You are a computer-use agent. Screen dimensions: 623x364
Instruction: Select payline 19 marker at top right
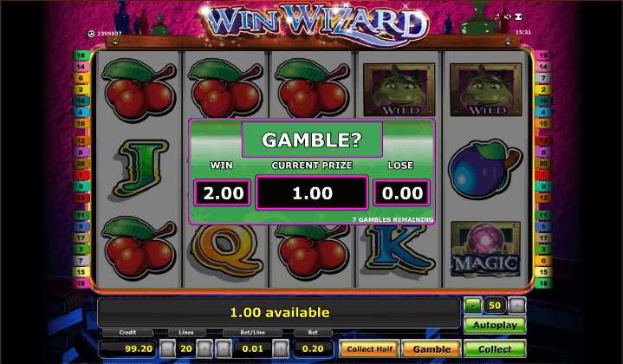click(543, 55)
